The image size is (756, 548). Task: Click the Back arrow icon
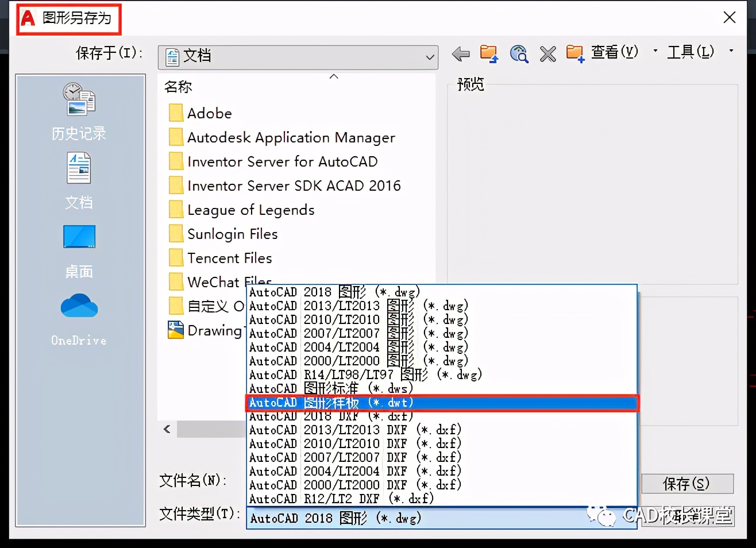click(x=461, y=55)
